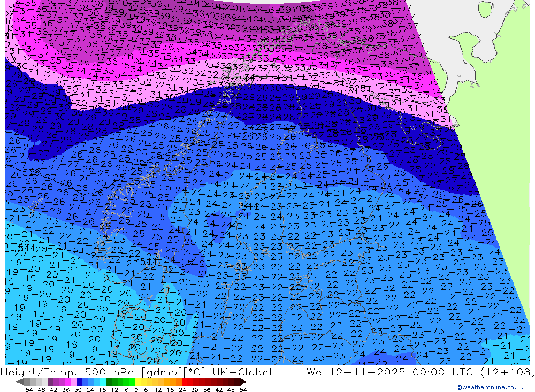The width and height of the screenshot is (535, 392).
Task: Click the We 12-11-2025 00:00 UTC date label
Action: click(391, 372)
